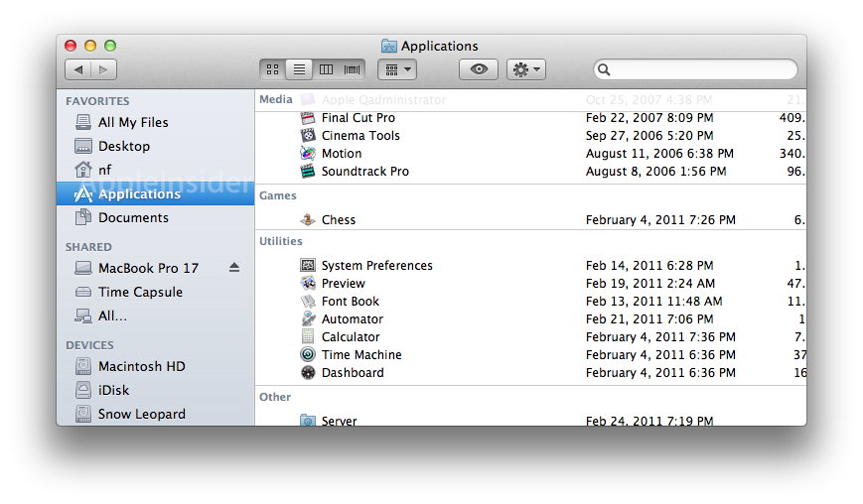Image resolution: width=863 pixels, height=504 pixels.
Task: Click the Media group header
Action: coord(276,99)
